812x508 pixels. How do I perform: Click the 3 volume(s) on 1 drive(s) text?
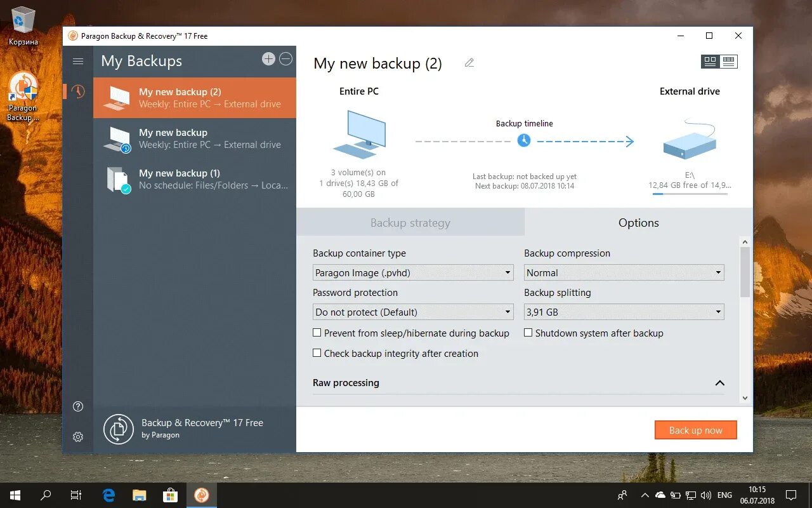359,183
